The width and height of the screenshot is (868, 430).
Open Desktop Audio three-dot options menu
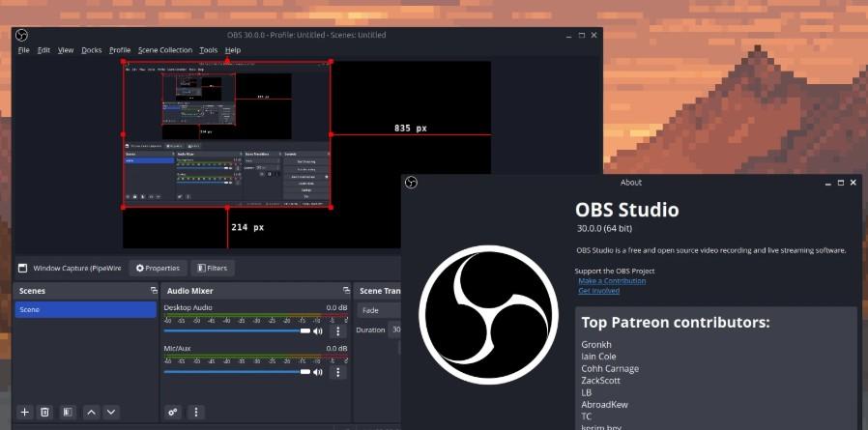pyautogui.click(x=337, y=330)
